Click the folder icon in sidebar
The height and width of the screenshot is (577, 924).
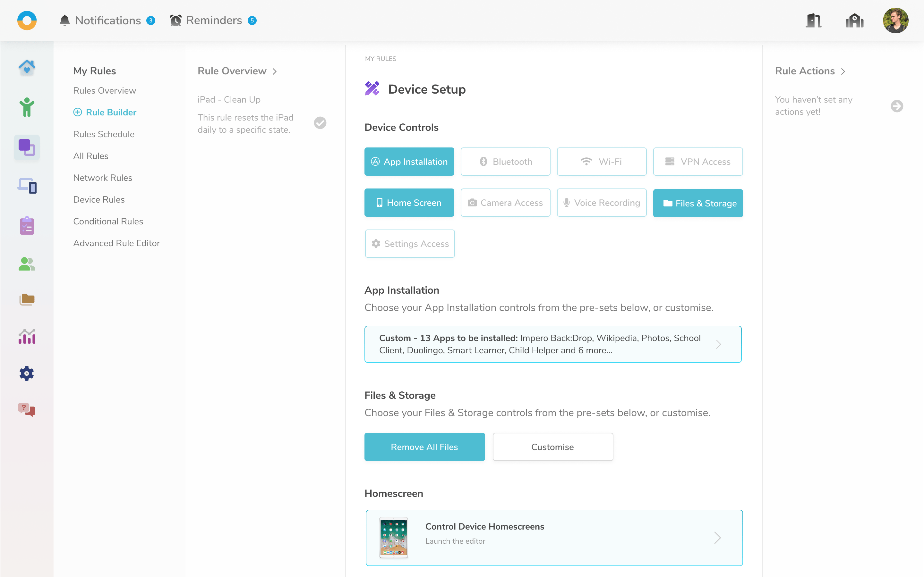[x=26, y=300]
